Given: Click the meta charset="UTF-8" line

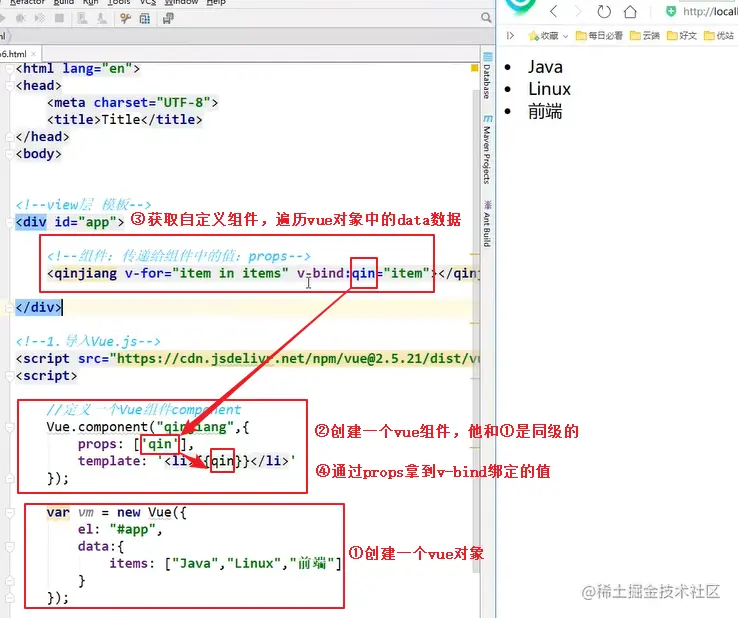Looking at the screenshot, I should click(x=132, y=103).
